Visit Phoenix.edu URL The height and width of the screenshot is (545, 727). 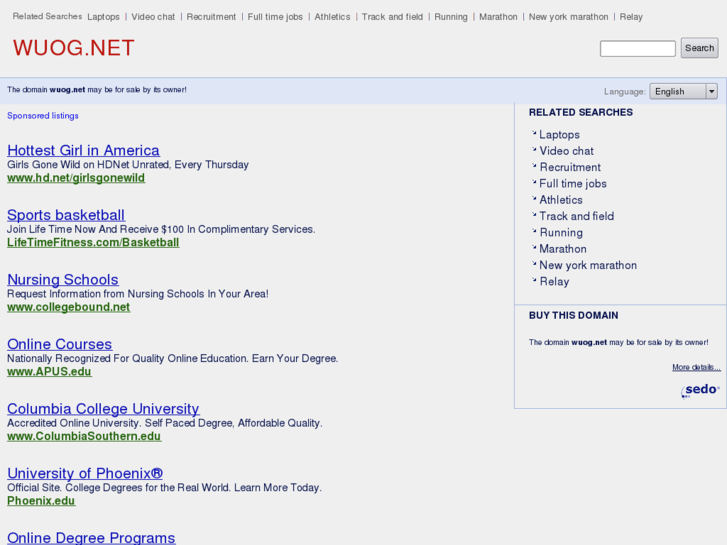point(41,501)
